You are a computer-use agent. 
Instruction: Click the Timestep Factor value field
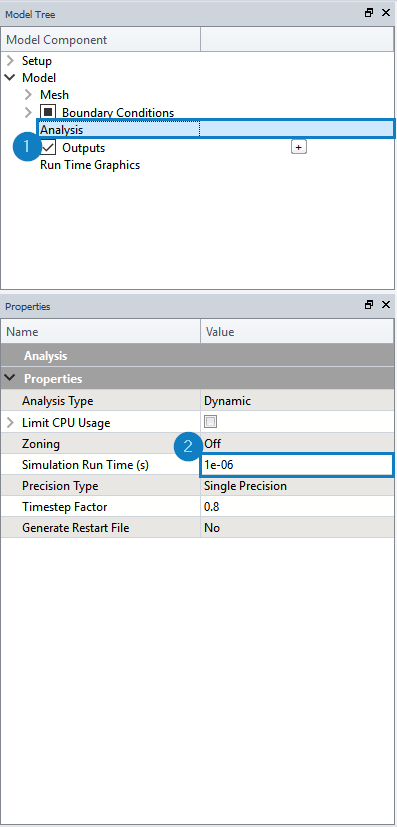pyautogui.click(x=297, y=507)
